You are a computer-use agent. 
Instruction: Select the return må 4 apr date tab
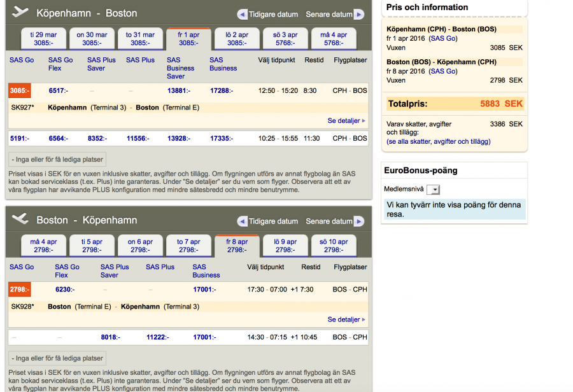pos(44,246)
